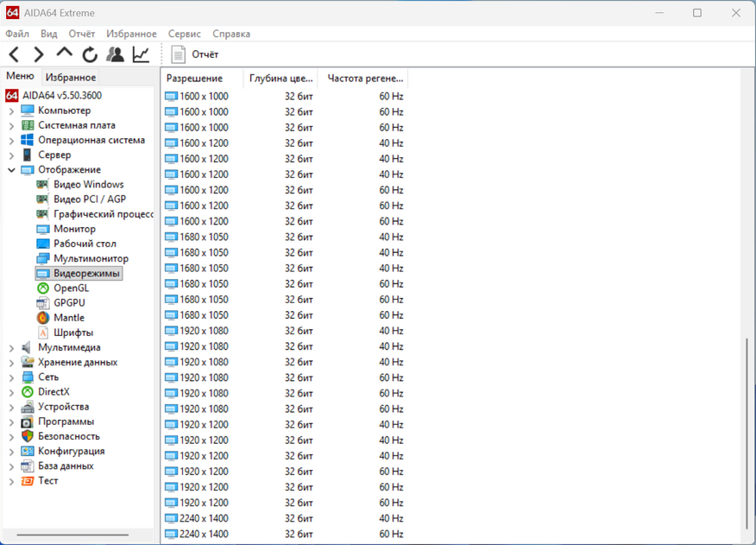The height and width of the screenshot is (545, 756).
Task: Click the Мультимонитор tree icon
Action: 42,258
